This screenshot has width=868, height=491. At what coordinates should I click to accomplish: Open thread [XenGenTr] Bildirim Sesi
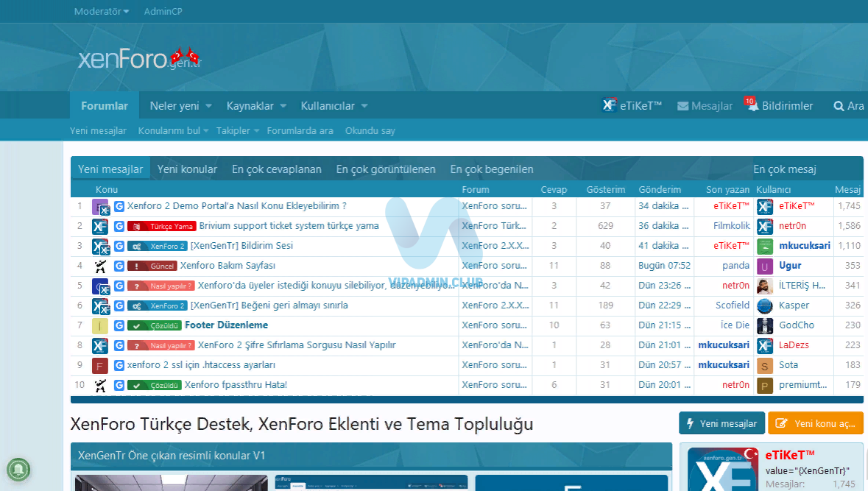(x=242, y=246)
